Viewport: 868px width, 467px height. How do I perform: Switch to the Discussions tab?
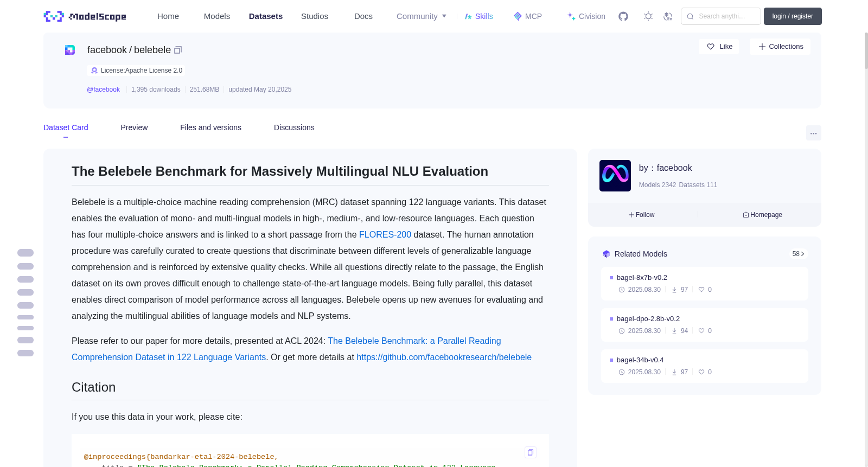tap(294, 127)
